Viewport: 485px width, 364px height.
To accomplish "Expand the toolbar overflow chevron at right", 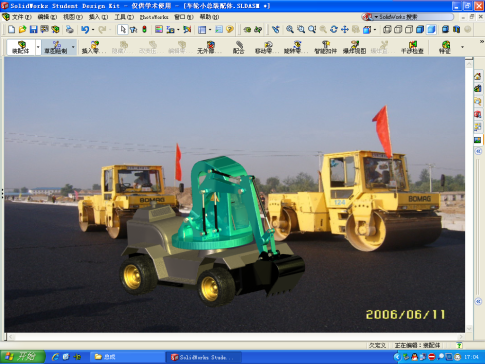I will tap(482, 41).
